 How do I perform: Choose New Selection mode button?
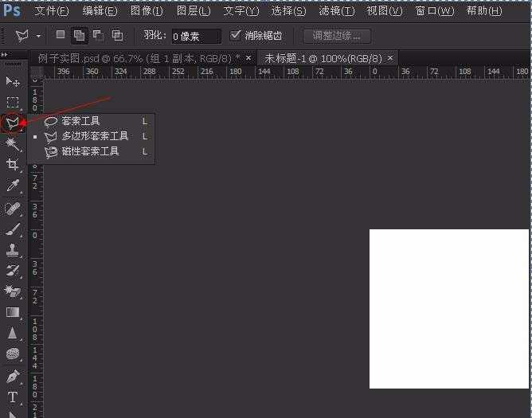point(61,36)
